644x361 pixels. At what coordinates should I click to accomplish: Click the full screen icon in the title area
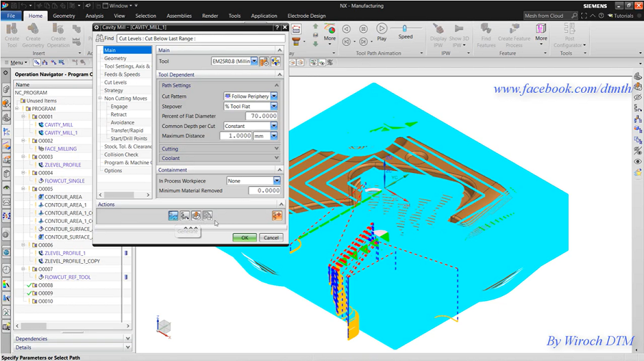click(x=584, y=16)
